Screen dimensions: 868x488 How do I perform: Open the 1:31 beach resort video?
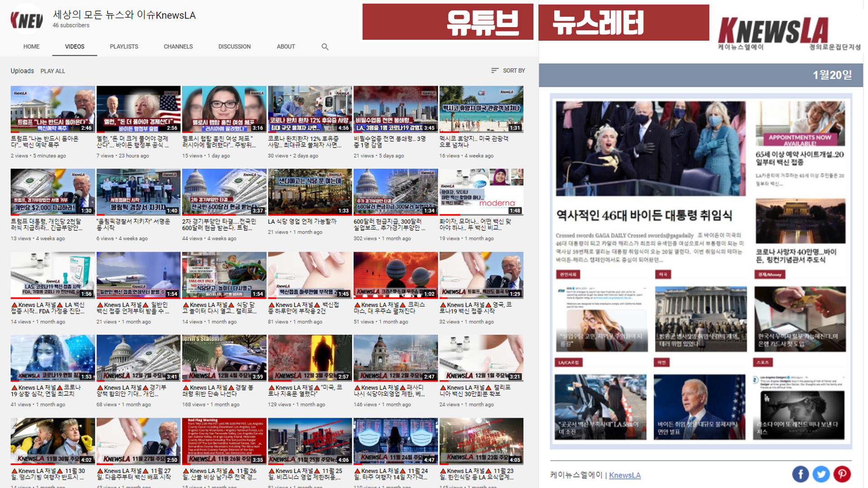pos(481,109)
